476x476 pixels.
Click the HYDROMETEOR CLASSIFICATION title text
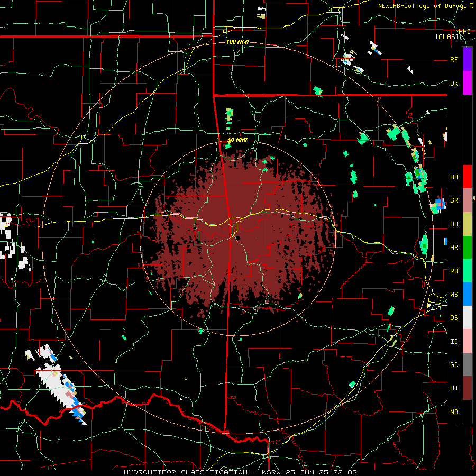[186, 472]
